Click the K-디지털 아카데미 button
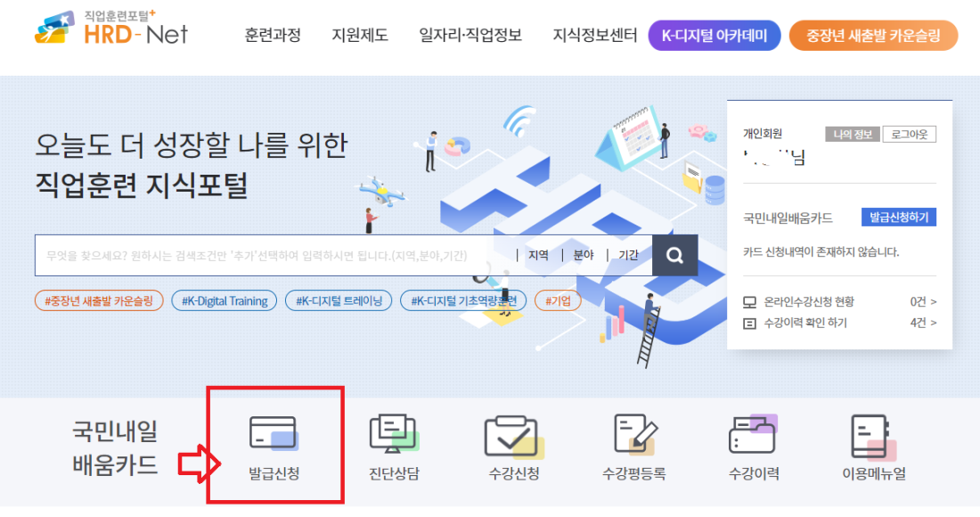 715,36
